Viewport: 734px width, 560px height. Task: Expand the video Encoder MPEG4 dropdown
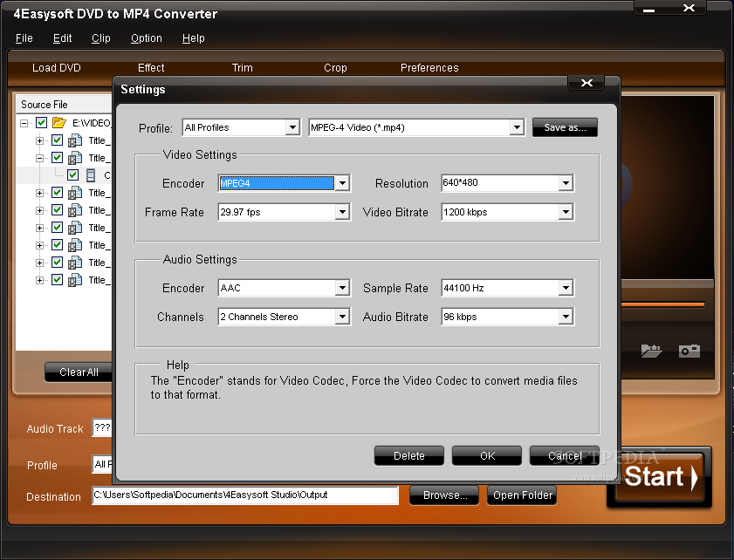point(342,183)
